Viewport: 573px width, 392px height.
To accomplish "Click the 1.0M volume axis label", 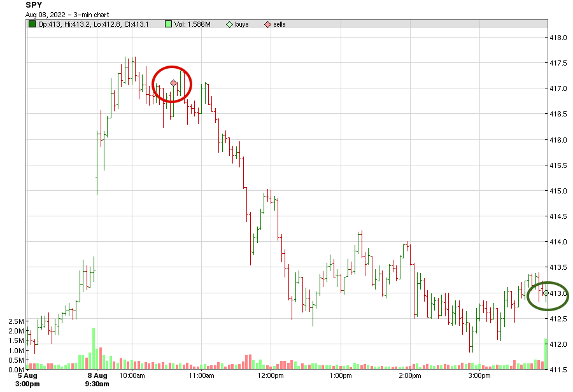I will point(17,351).
